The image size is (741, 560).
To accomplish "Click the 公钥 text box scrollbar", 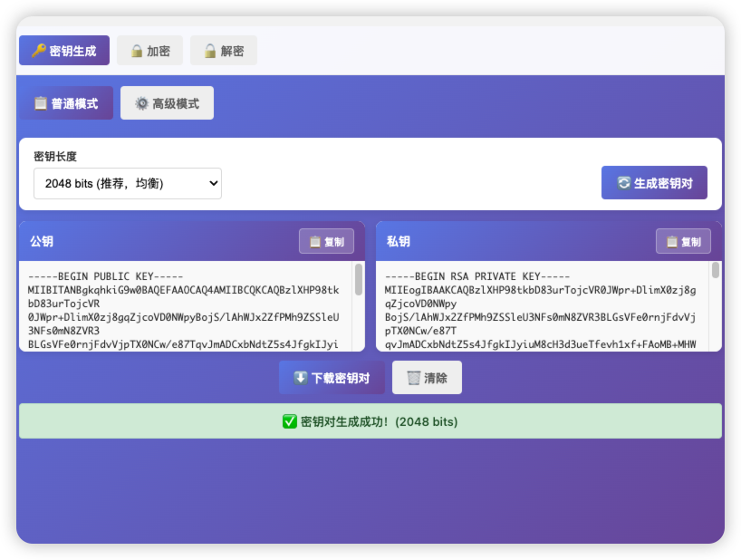I will (x=359, y=279).
